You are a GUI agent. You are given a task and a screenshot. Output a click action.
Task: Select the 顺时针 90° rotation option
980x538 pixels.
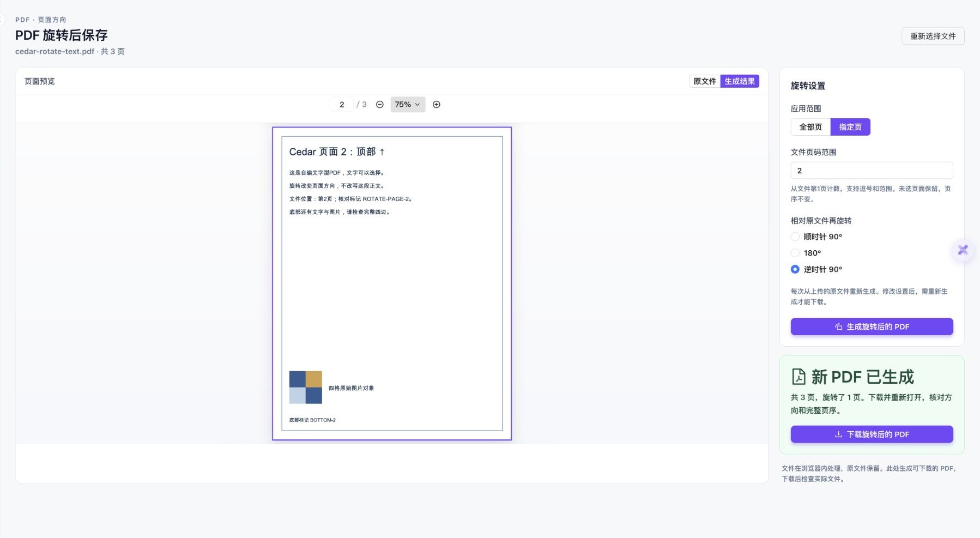pos(795,237)
